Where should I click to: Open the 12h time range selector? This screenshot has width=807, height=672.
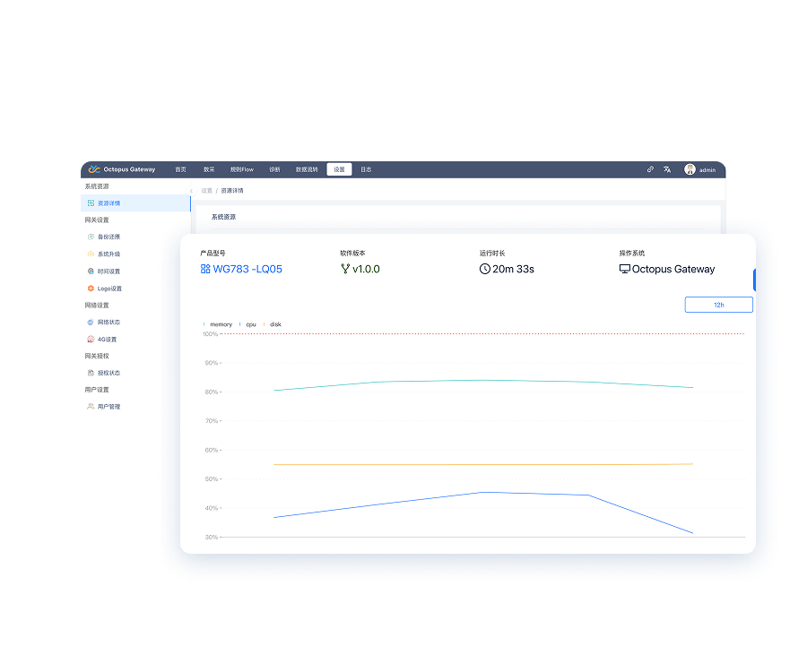pos(718,305)
